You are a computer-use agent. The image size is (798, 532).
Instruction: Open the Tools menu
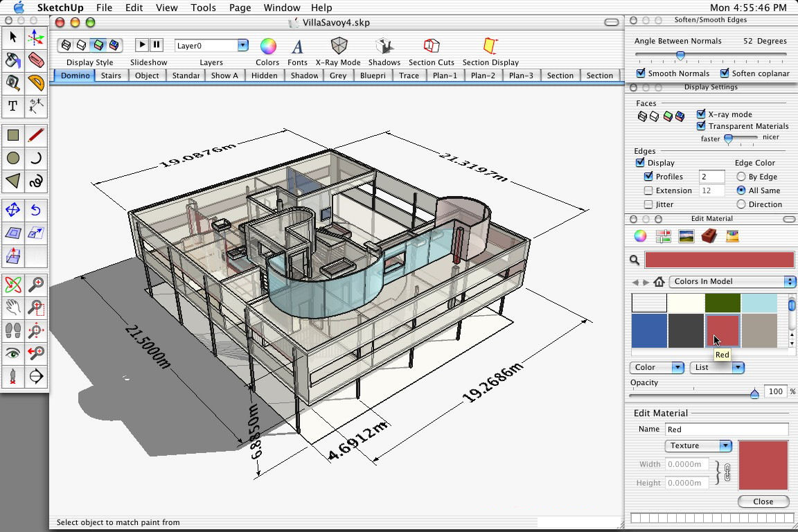(x=203, y=8)
